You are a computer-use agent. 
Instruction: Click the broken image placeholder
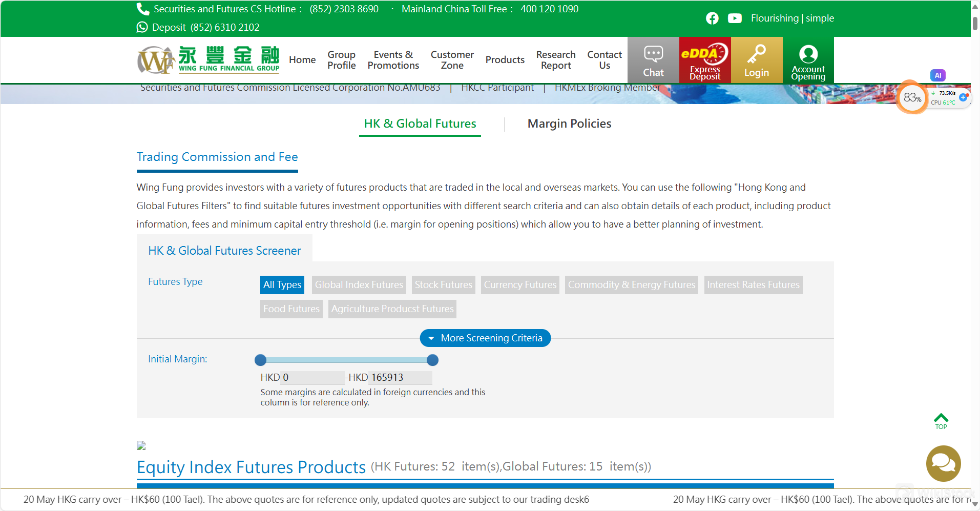141,445
